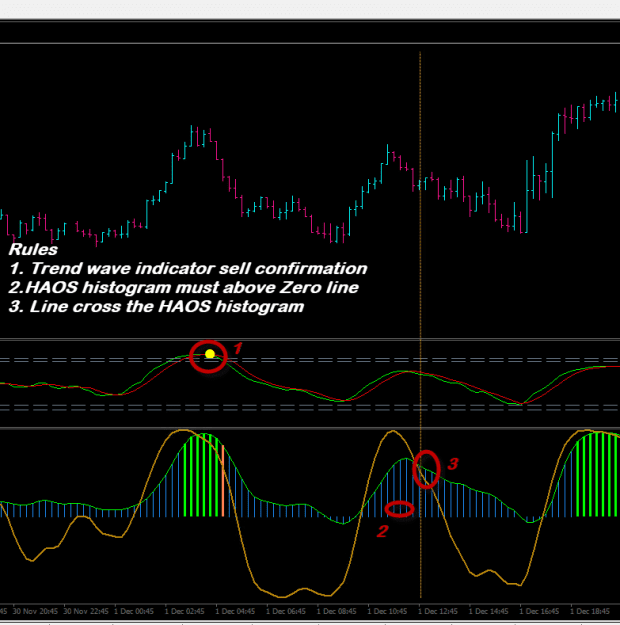Select 'Trend wave indicator sell confirmation' text line
Screen dimensions: 620x625
(188, 268)
